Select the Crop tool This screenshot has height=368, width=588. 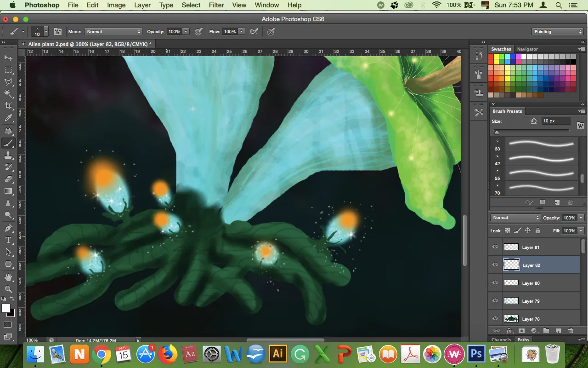click(8, 106)
